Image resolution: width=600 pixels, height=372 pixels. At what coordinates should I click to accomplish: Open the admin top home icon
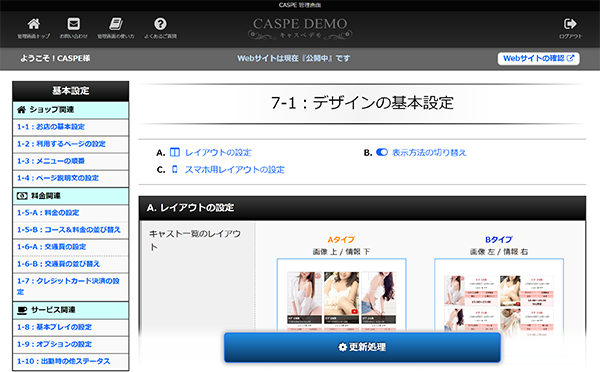coord(34,24)
